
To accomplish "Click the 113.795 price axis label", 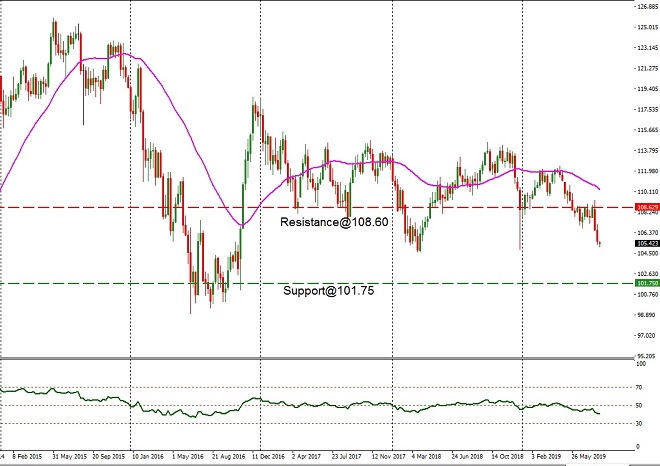I will coord(648,150).
